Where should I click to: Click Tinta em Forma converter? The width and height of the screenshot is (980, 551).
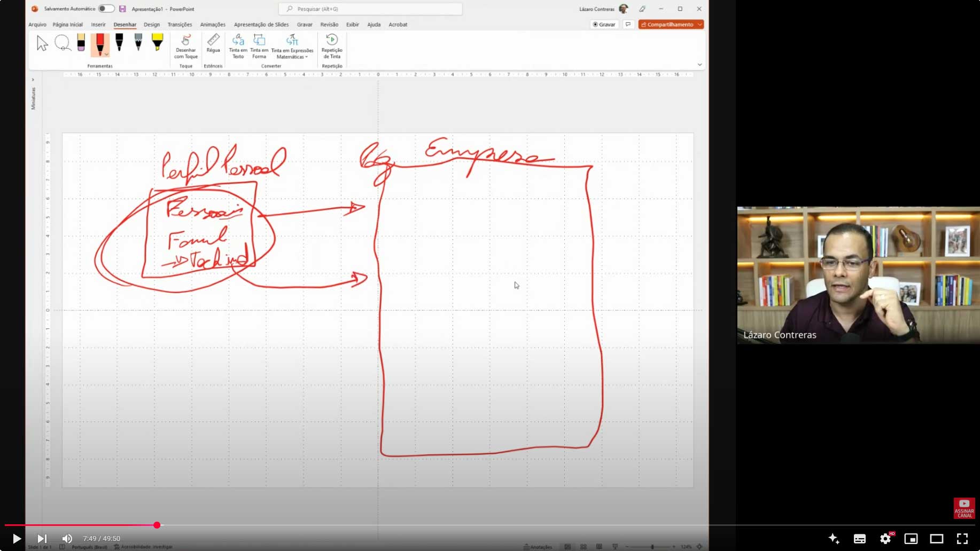(259, 46)
